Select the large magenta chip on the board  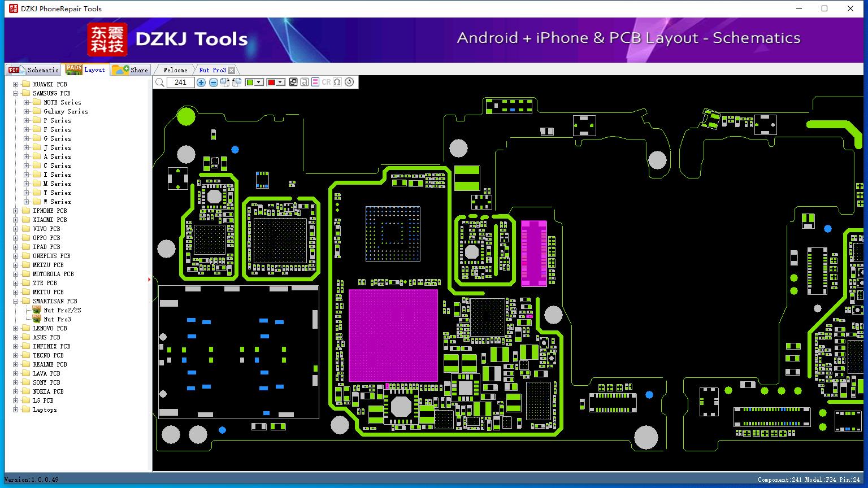click(x=393, y=335)
